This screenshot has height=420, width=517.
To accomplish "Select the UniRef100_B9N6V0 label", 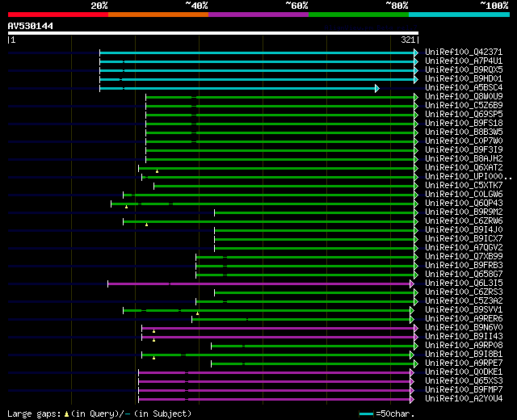I will [464, 328].
